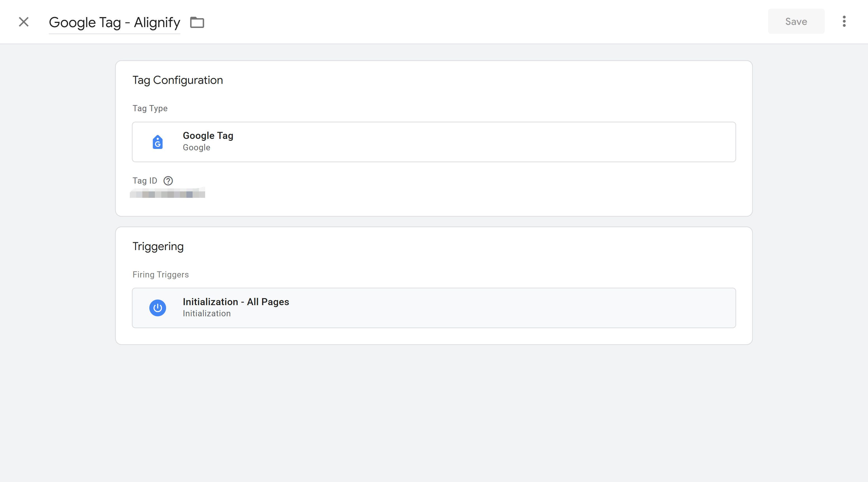Image resolution: width=868 pixels, height=482 pixels.
Task: Click the Save button
Action: pos(796,21)
